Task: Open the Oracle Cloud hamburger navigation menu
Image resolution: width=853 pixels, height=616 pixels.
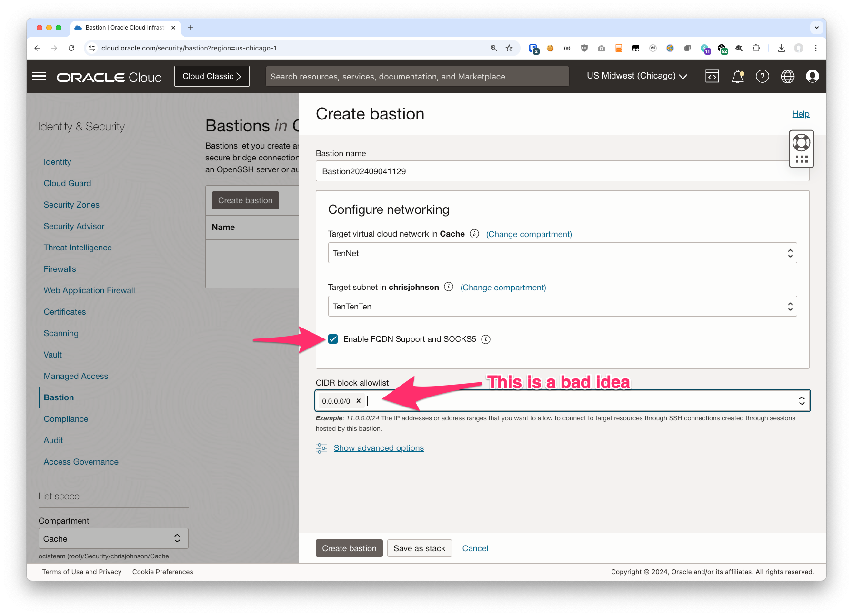Action: [x=39, y=76]
